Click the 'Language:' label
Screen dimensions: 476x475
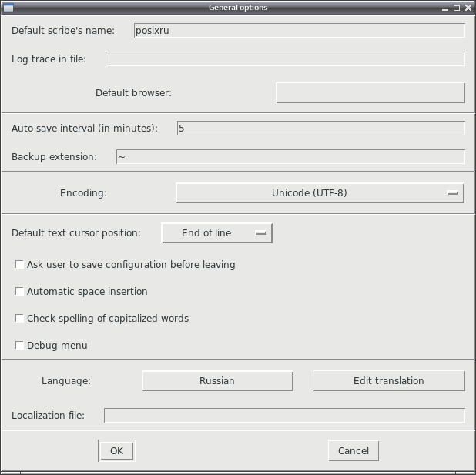tap(66, 381)
